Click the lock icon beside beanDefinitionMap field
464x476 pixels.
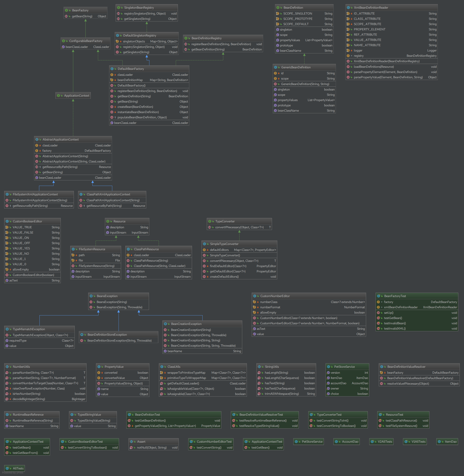point(115,80)
